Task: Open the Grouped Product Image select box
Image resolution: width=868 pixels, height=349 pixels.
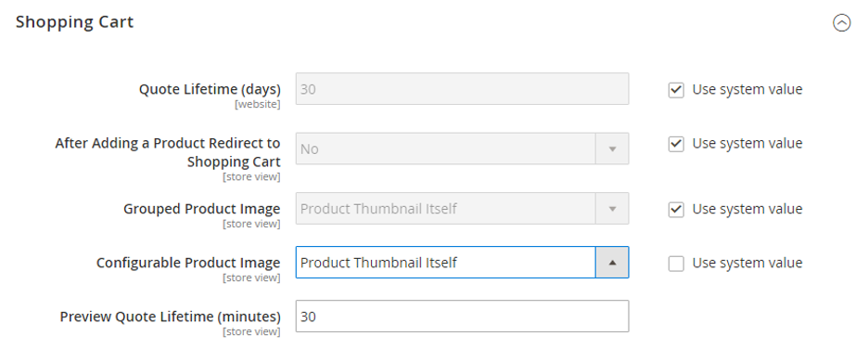Action: pos(462,208)
